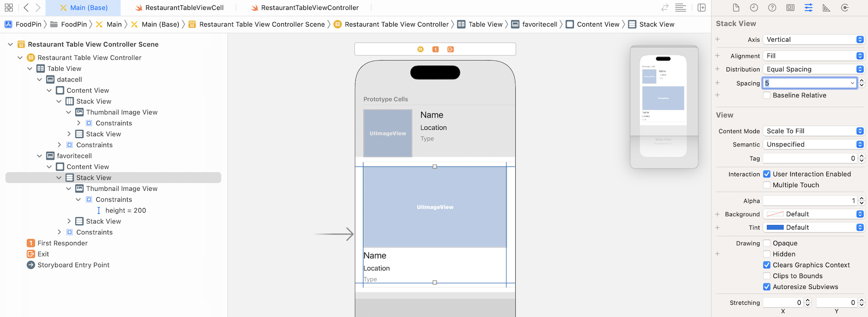Image resolution: width=868 pixels, height=317 pixels.
Task: Add variation for Spacing with plus button
Action: pos(717,83)
